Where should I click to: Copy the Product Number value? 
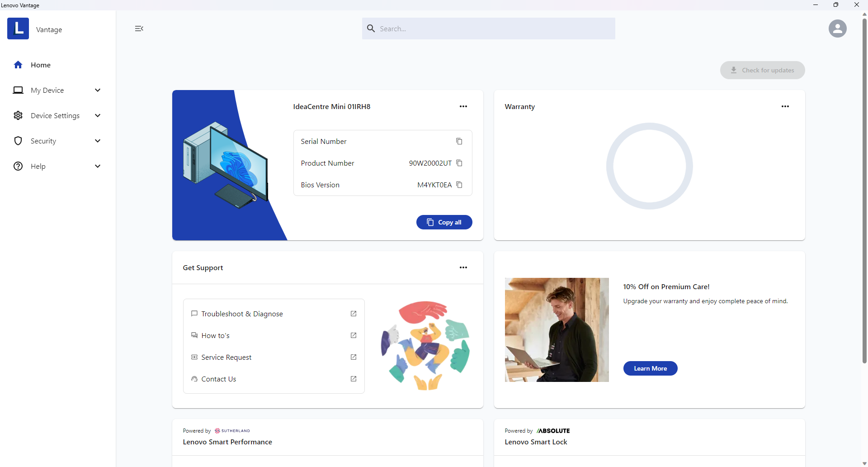(x=459, y=163)
